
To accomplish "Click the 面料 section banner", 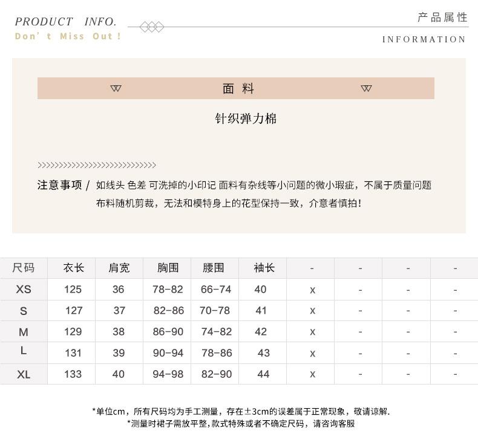I will [x=236, y=88].
